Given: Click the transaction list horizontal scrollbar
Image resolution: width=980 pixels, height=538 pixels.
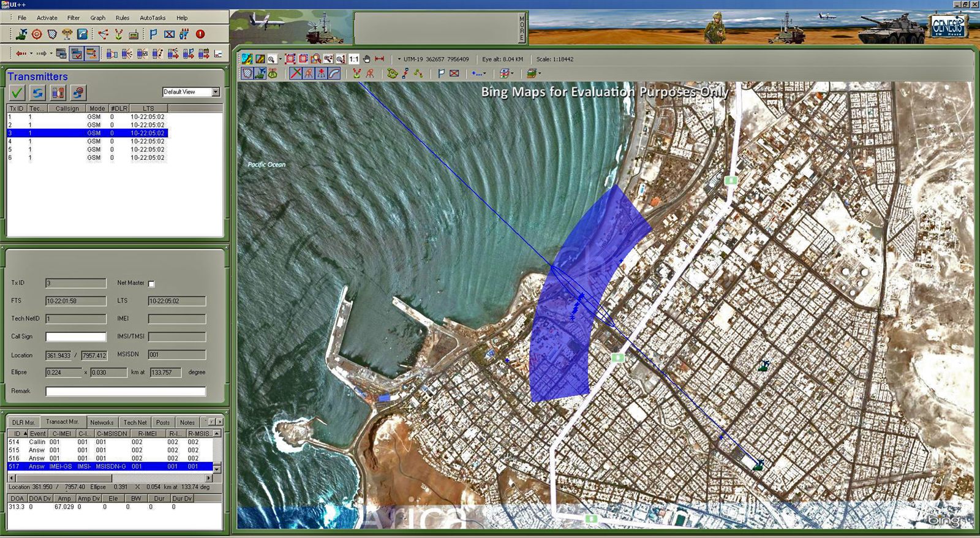Looking at the screenshot, I should click(110, 478).
